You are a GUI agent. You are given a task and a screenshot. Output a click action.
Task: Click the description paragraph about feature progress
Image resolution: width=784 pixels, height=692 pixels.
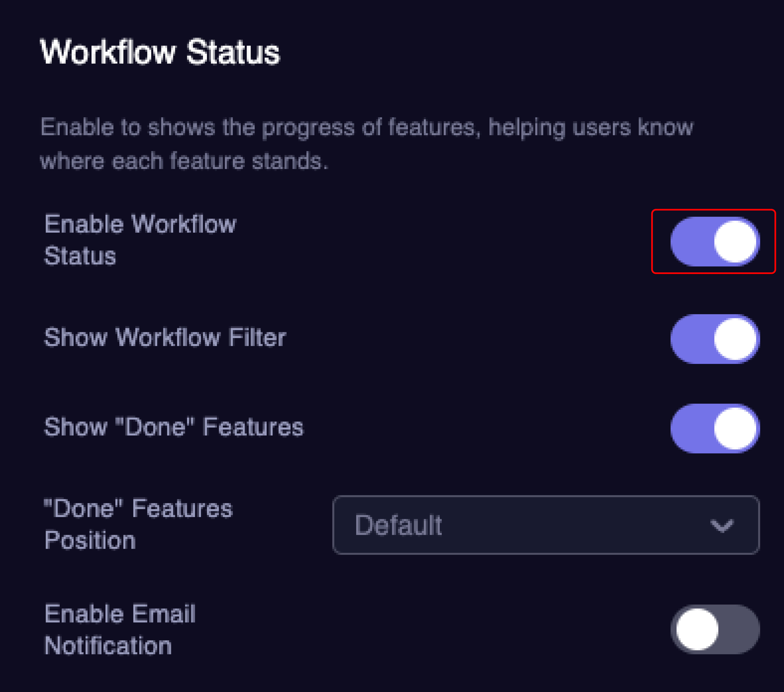coord(366,143)
